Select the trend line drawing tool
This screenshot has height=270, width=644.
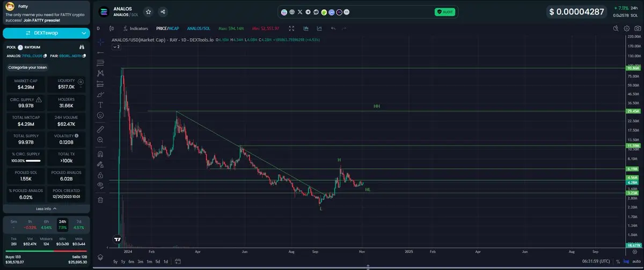pos(100,52)
